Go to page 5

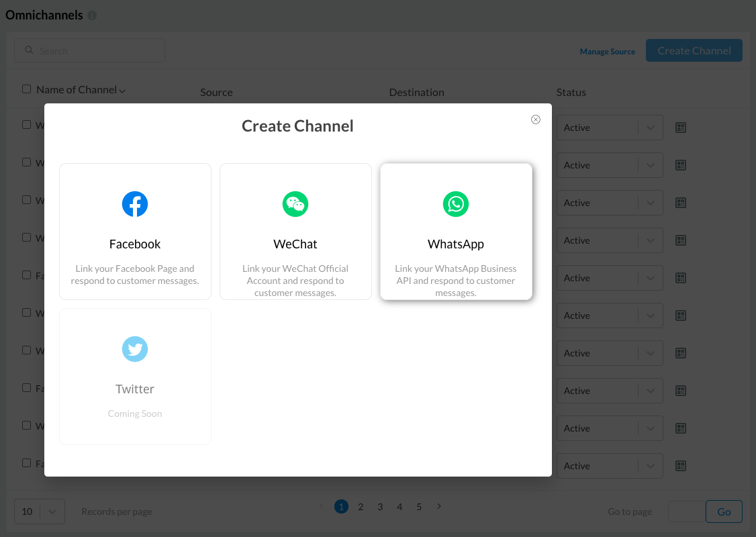tap(419, 507)
